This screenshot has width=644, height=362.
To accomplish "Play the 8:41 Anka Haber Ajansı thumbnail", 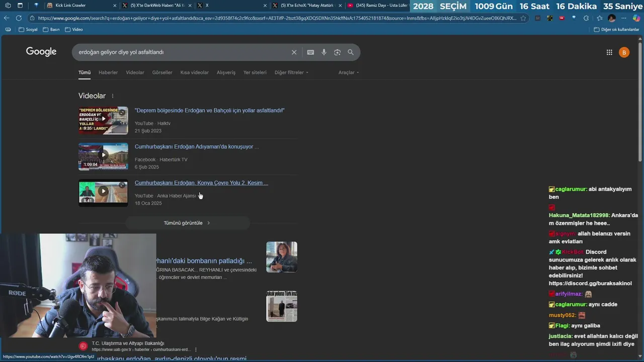I will pyautogui.click(x=103, y=193).
